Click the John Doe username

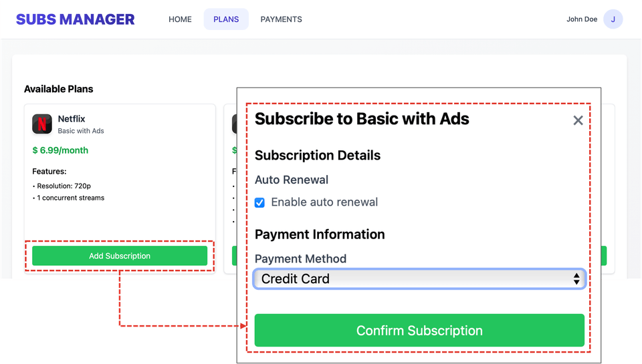coord(582,19)
